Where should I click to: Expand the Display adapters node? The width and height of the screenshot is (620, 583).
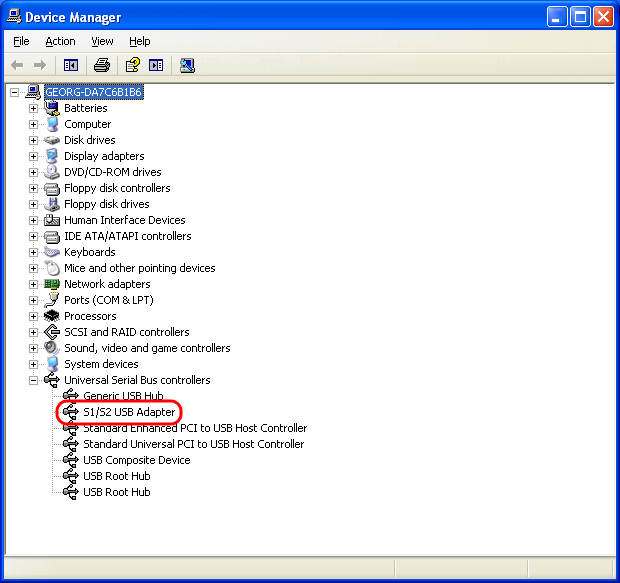(33, 157)
